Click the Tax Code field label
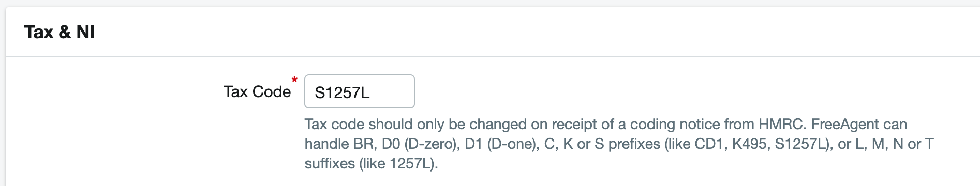980x186 pixels. (x=257, y=91)
